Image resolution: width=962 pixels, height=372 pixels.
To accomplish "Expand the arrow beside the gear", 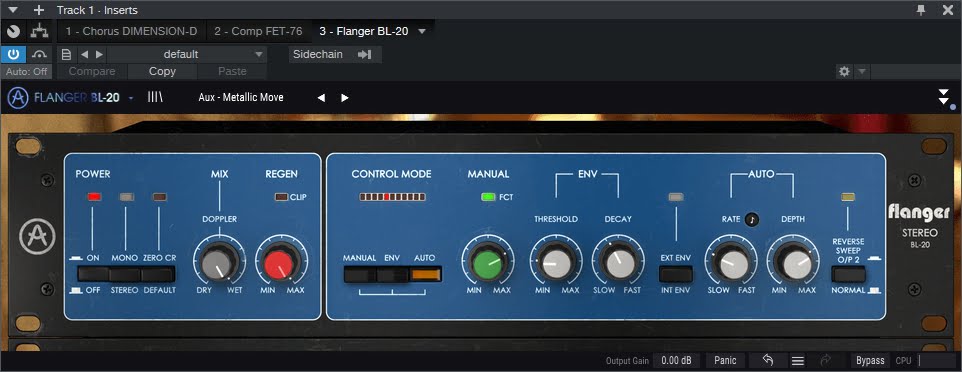I will (x=861, y=71).
